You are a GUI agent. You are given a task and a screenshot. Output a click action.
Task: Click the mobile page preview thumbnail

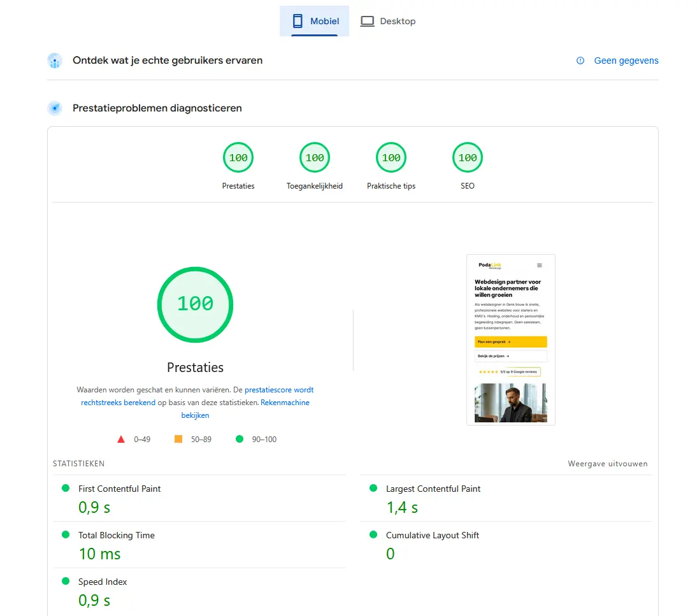pos(510,340)
